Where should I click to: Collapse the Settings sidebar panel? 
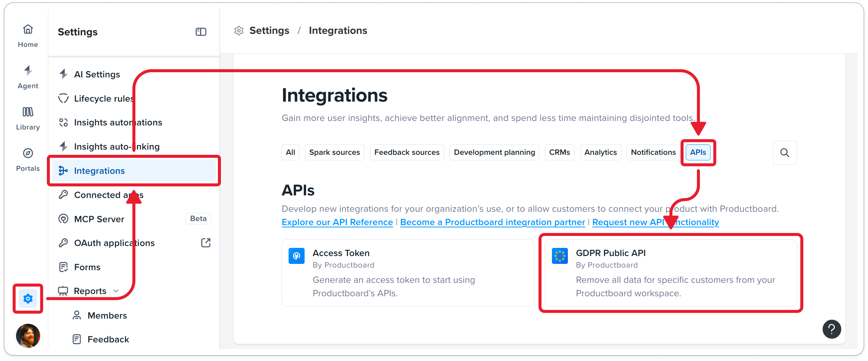tap(201, 32)
